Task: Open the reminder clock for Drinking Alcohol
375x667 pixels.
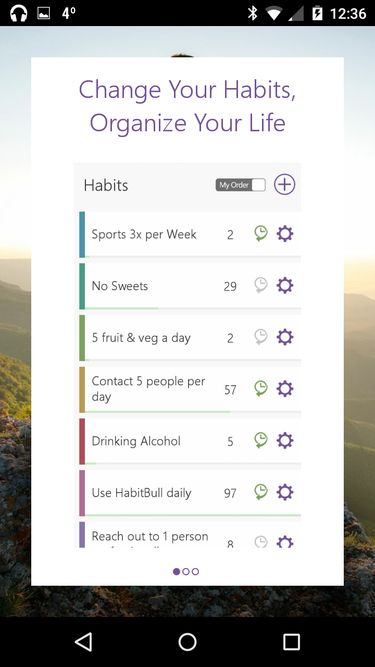Action: [261, 440]
